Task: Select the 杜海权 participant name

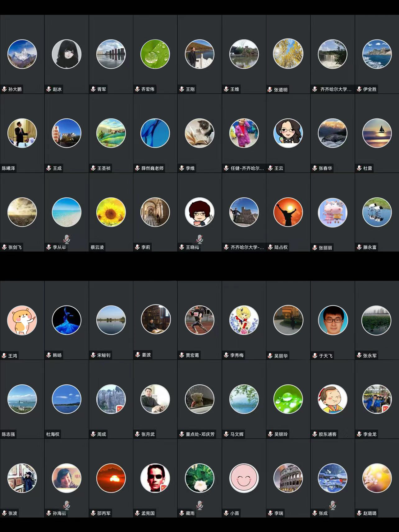Action: pyautogui.click(x=53, y=434)
